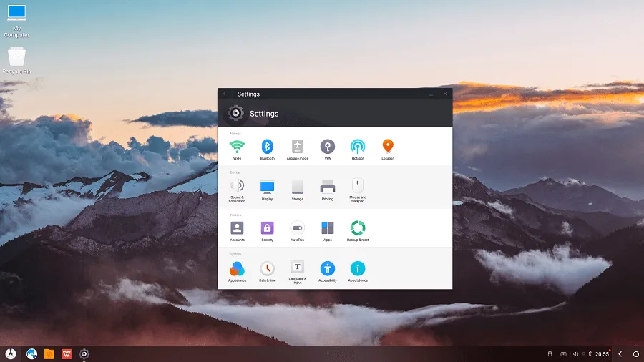Open Printing settings
Screen dimensions: 644x362
click(327, 187)
